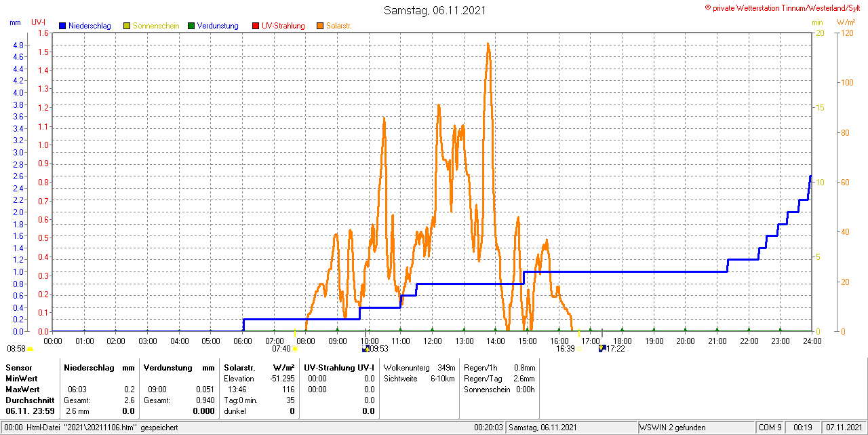This screenshot has height=435, width=868.
Task: Select the UV-Strahlung legend label
Action: (x=283, y=26)
